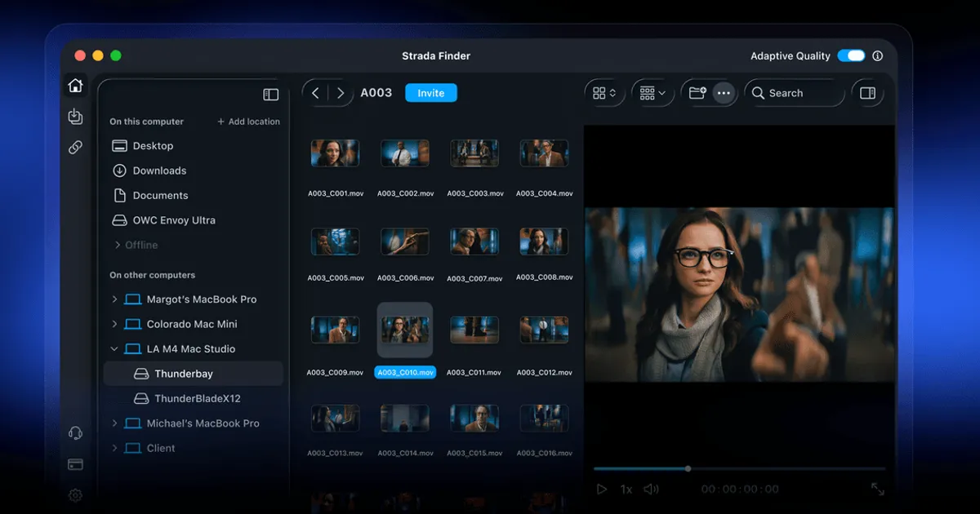This screenshot has height=514, width=980.
Task: Expand the Offline section
Action: click(x=117, y=245)
